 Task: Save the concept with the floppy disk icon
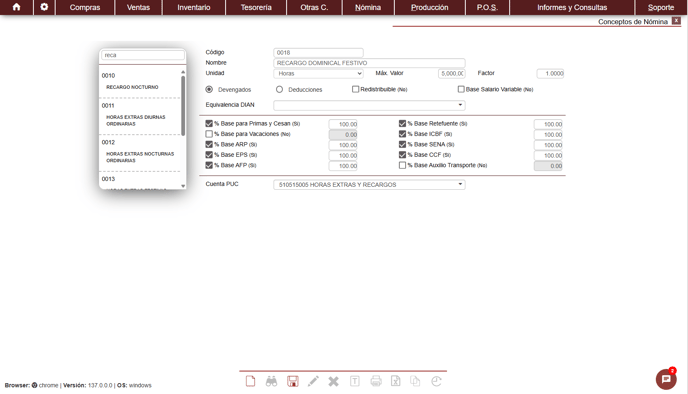(x=293, y=381)
